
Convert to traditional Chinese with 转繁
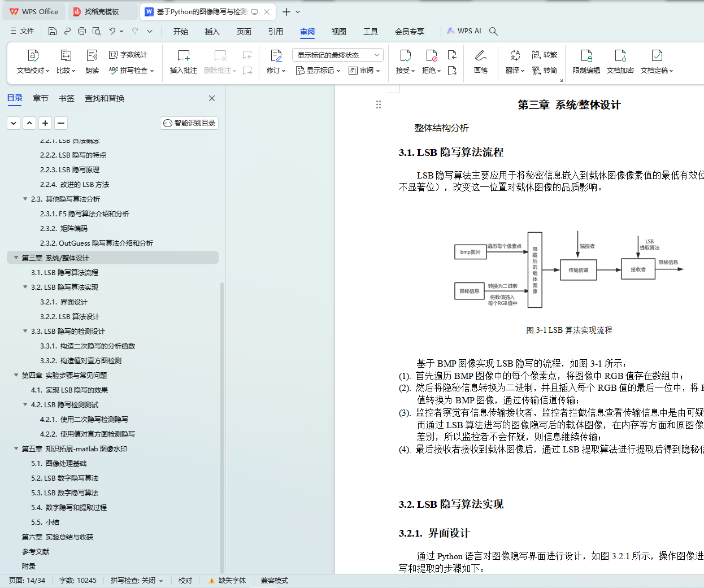tap(545, 55)
